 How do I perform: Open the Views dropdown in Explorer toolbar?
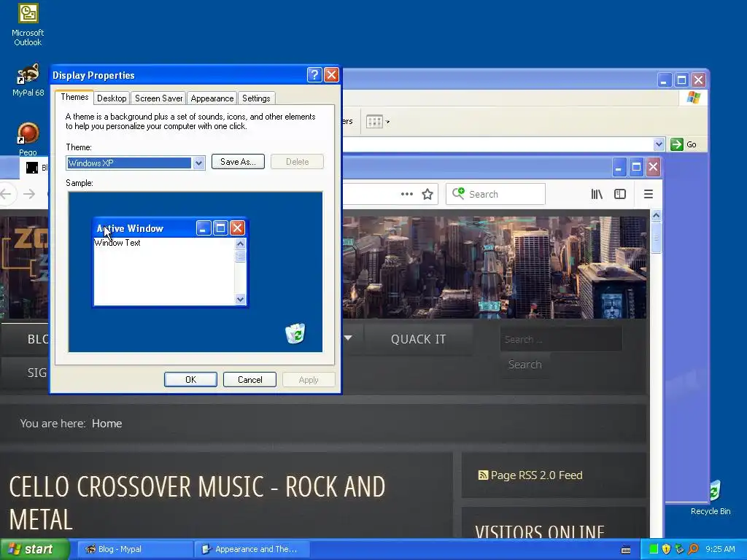click(378, 122)
